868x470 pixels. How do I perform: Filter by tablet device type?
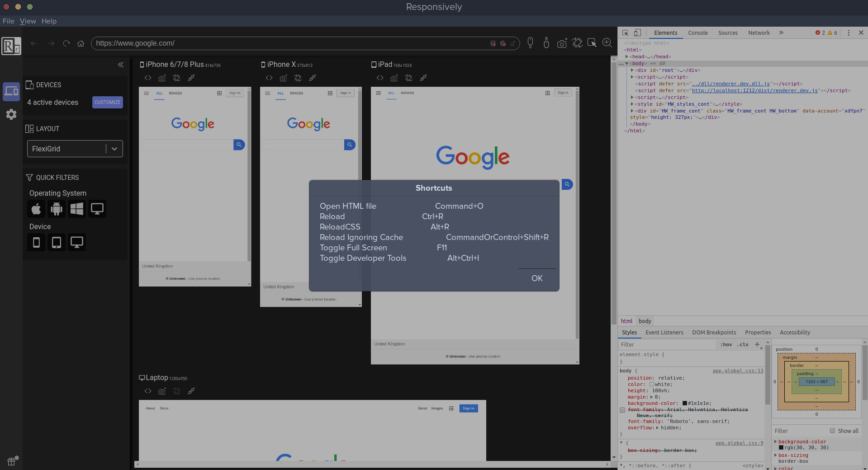57,242
